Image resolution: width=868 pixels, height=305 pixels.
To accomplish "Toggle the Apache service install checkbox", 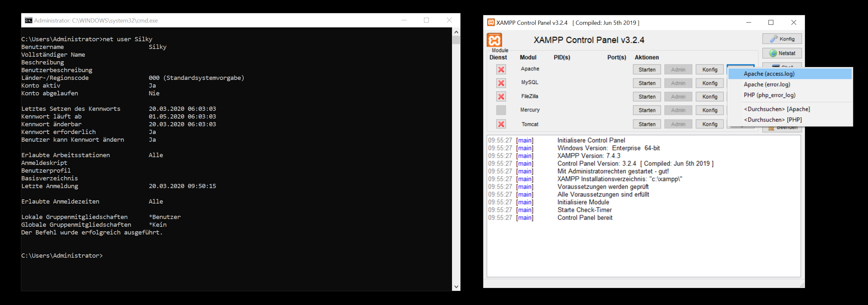I will [501, 70].
